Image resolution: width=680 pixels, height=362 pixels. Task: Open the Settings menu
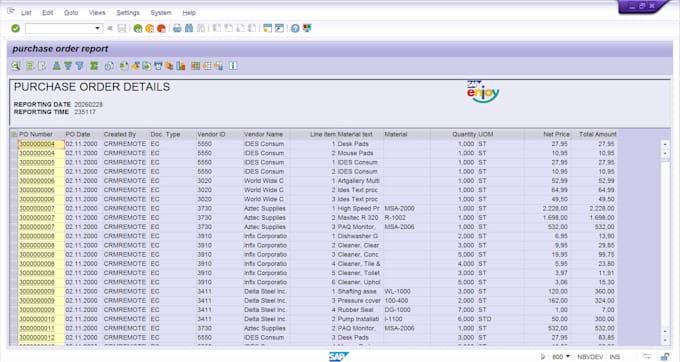pos(128,13)
